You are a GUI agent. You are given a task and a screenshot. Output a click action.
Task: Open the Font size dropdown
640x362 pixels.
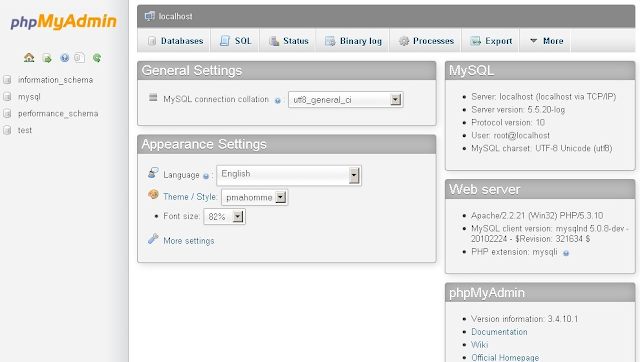pyautogui.click(x=224, y=216)
